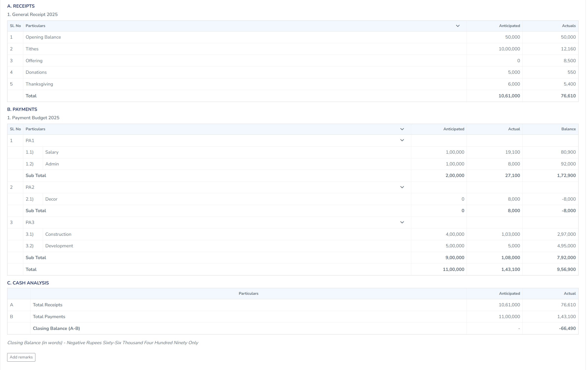The width and height of the screenshot is (588, 370).
Task: Click Tithes actual value 12,160
Action: tap(568, 49)
